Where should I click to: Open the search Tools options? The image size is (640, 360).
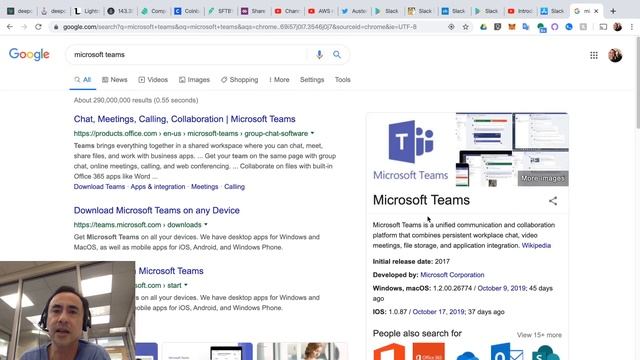point(342,80)
